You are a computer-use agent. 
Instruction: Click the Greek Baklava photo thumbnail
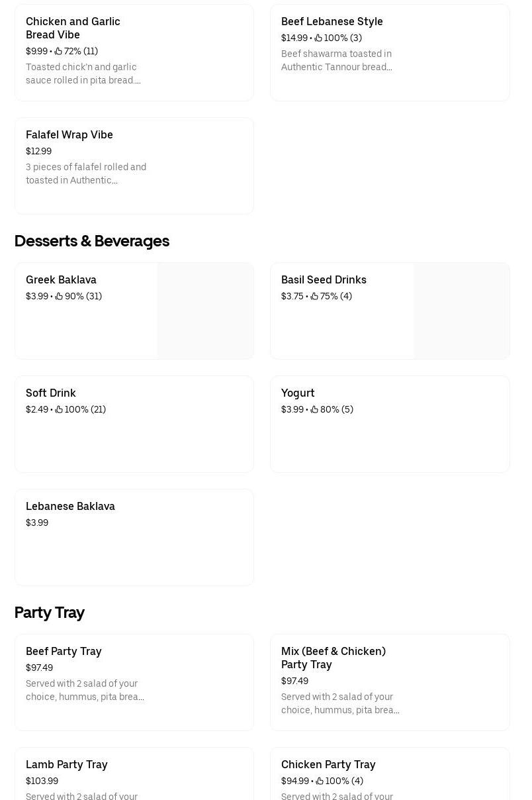205,311
